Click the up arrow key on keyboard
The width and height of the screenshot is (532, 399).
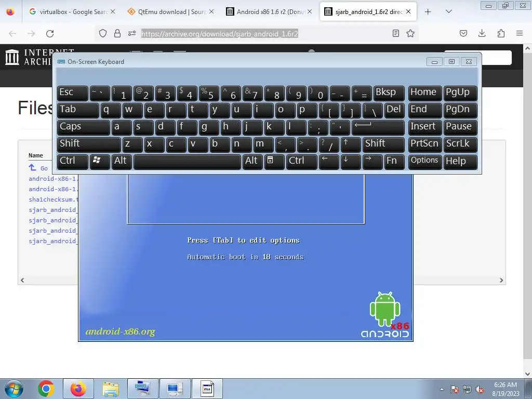click(351, 144)
